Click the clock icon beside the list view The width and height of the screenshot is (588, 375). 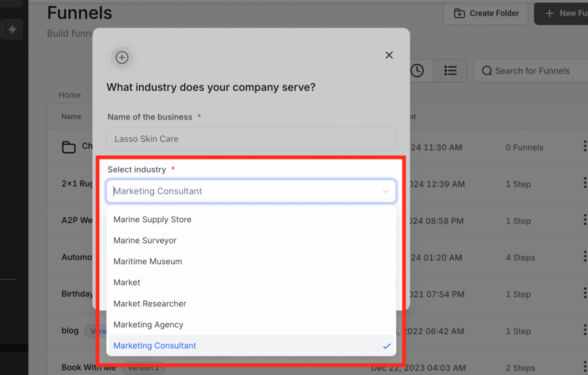[417, 71]
